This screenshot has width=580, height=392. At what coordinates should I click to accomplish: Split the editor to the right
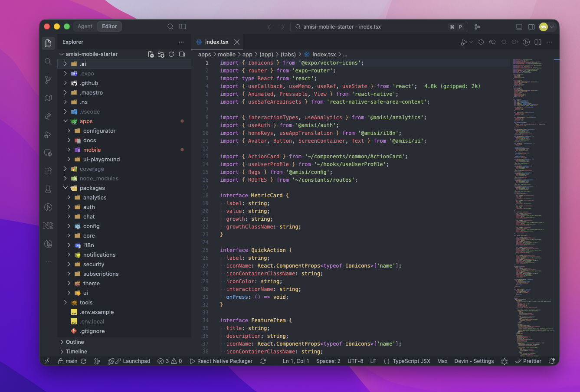coord(538,42)
